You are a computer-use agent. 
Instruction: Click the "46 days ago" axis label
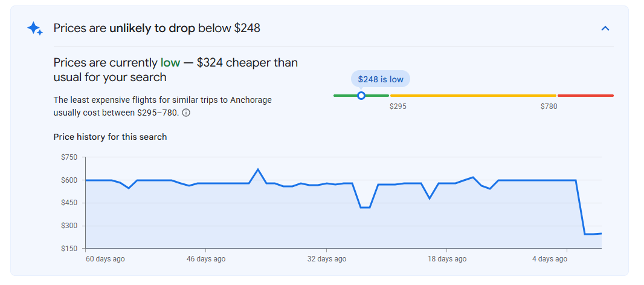pos(205,259)
